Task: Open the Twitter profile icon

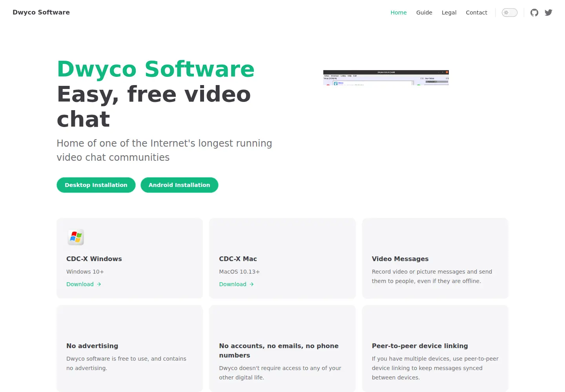Action: pos(549,13)
